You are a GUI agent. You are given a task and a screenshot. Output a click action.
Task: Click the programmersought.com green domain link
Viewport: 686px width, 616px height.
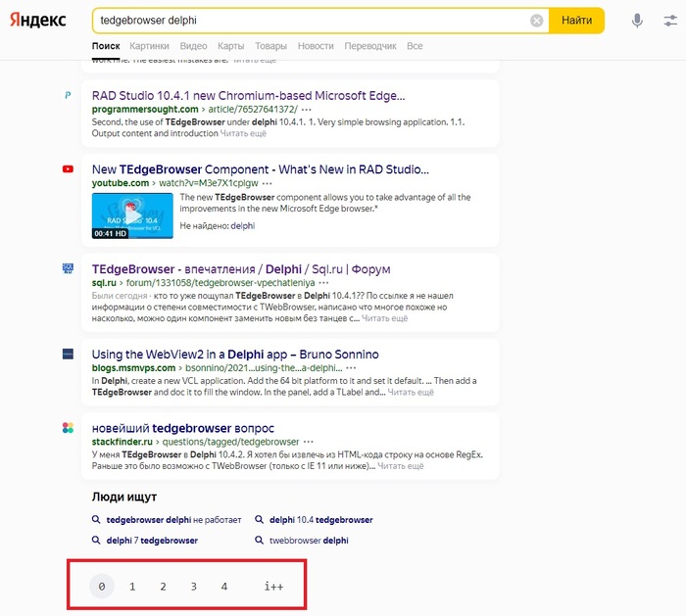(145, 110)
